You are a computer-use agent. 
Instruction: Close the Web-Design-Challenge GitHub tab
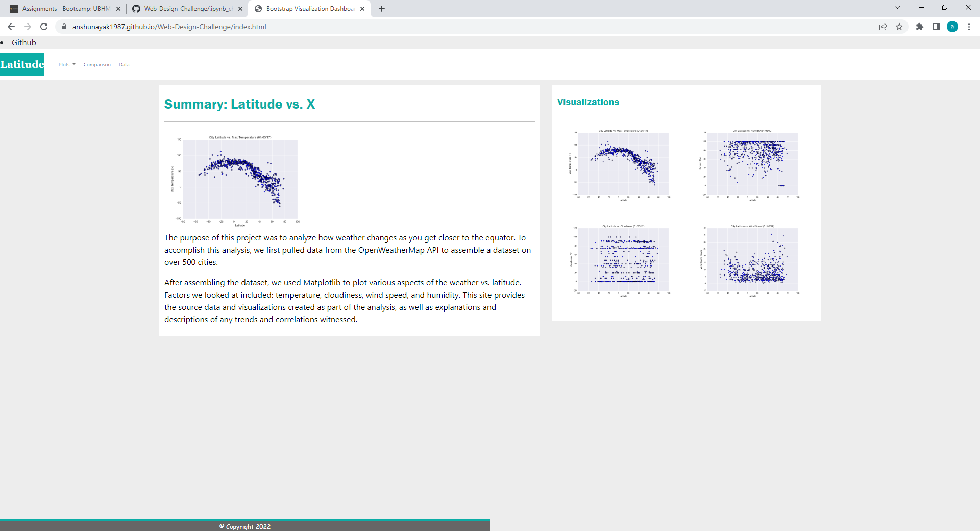pos(240,9)
